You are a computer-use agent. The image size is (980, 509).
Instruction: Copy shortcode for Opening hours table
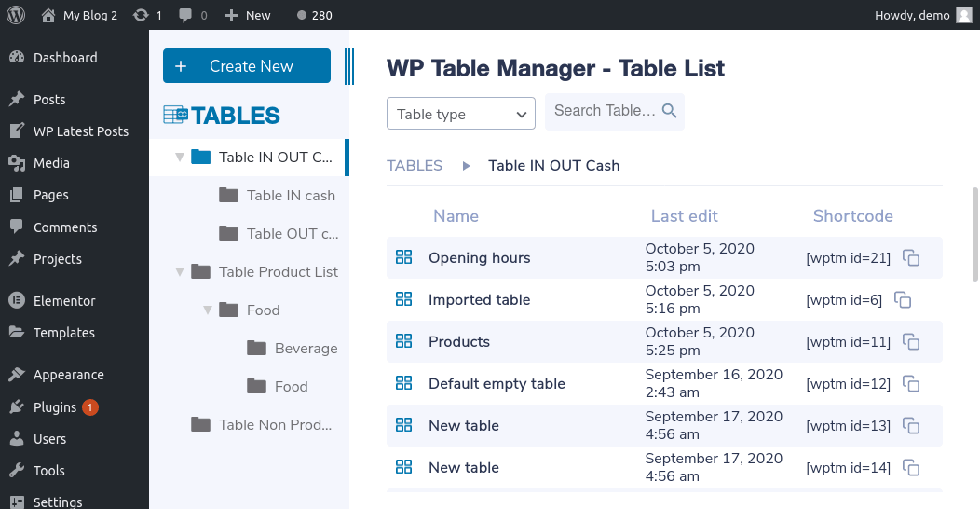click(x=911, y=257)
